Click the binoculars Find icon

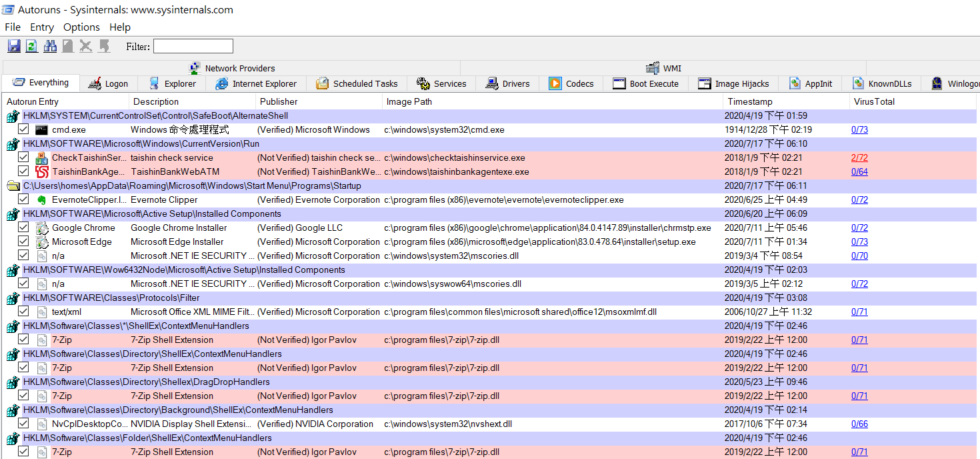(x=50, y=46)
